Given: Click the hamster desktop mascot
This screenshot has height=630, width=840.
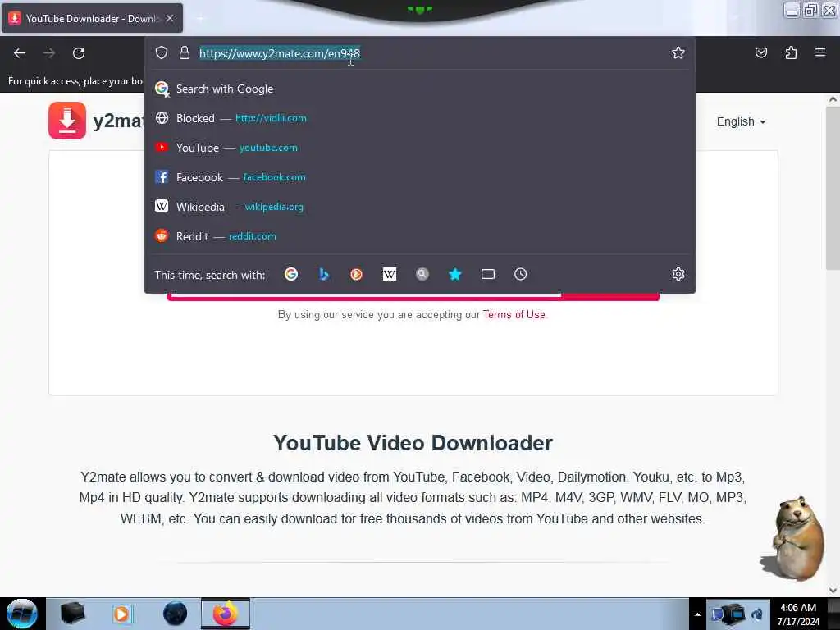Looking at the screenshot, I should pos(794,538).
